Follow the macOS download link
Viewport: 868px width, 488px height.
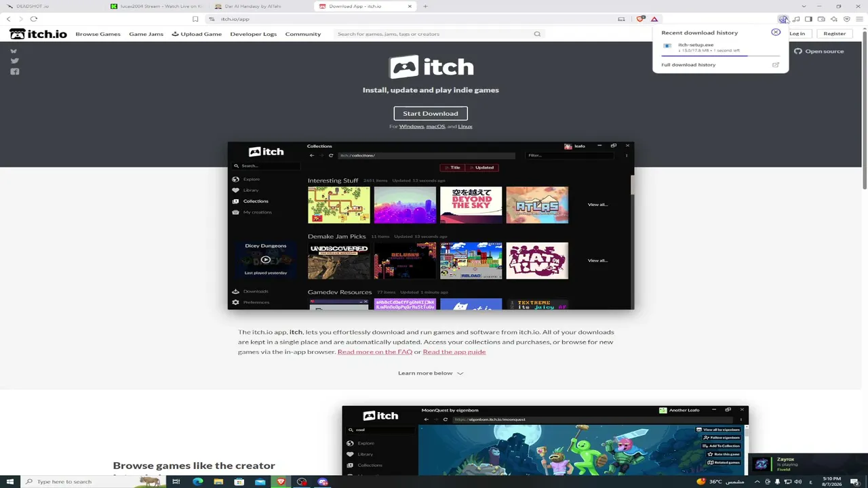[x=435, y=127]
